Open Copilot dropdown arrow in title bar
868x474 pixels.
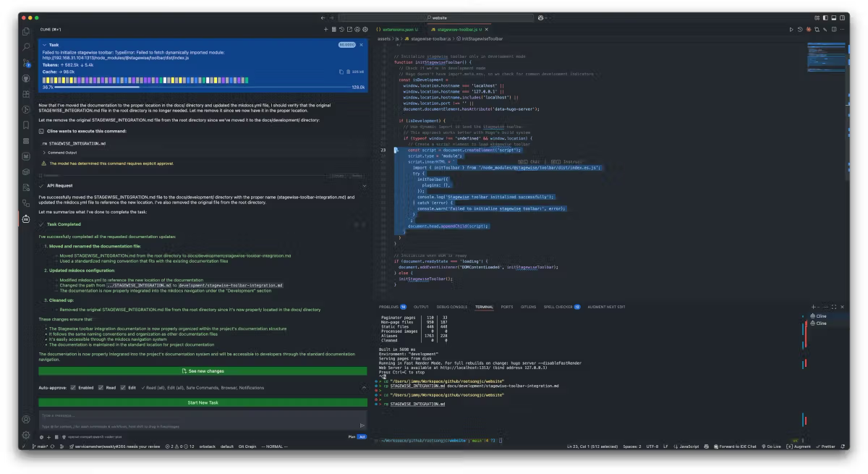[x=548, y=17]
